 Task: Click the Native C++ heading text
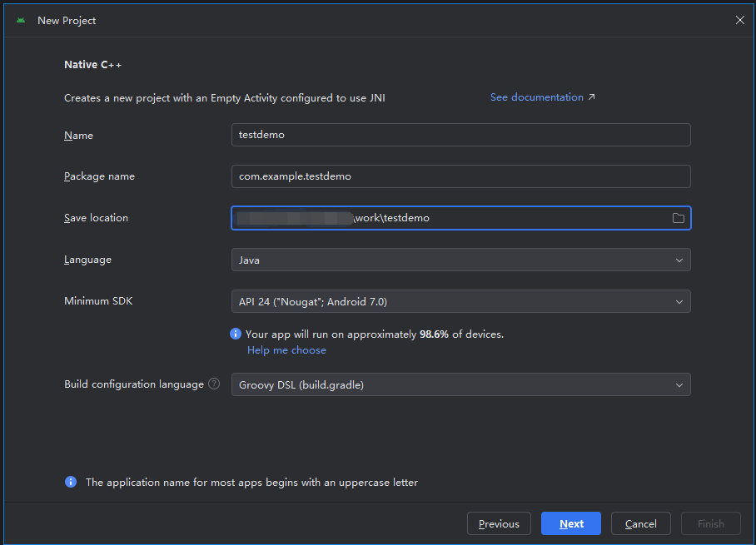[93, 64]
